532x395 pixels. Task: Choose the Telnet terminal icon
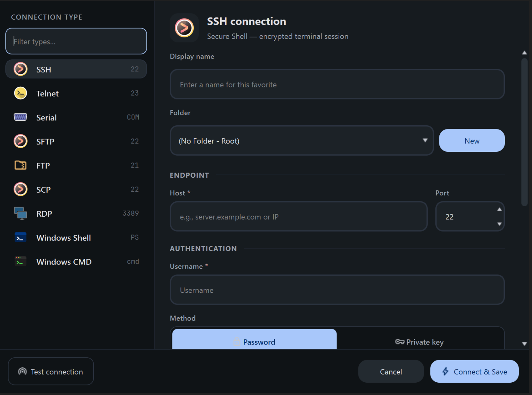21,93
